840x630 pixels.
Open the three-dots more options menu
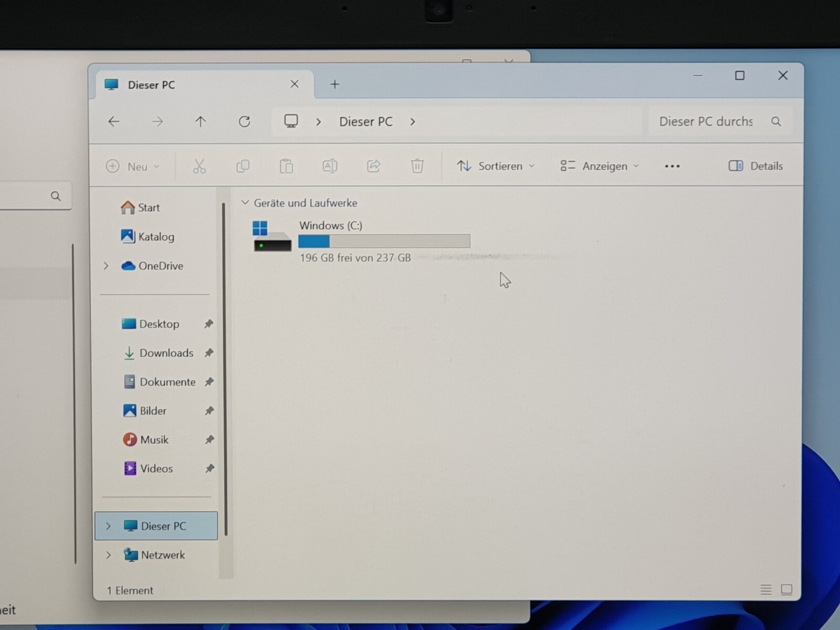672,166
